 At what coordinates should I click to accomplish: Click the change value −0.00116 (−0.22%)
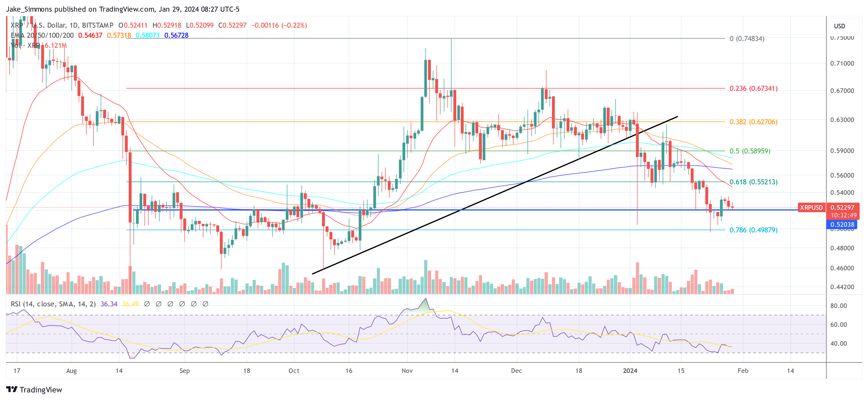click(279, 25)
